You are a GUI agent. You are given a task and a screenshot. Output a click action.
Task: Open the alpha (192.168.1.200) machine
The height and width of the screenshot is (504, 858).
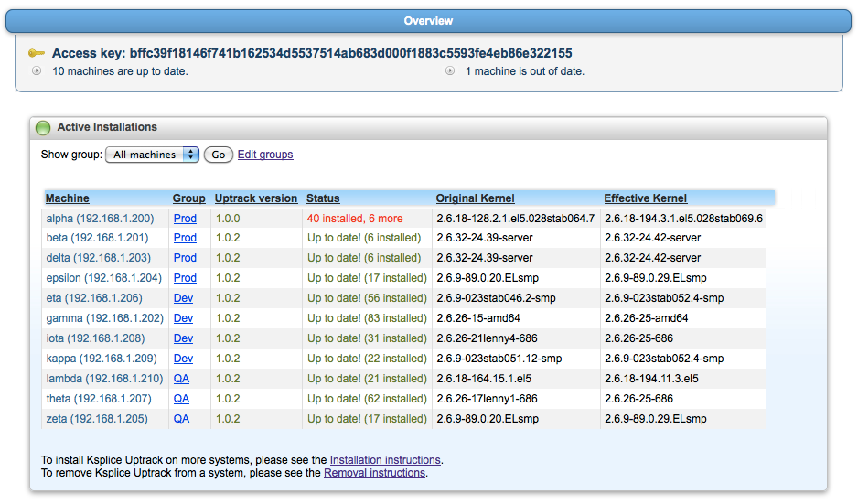click(x=100, y=219)
